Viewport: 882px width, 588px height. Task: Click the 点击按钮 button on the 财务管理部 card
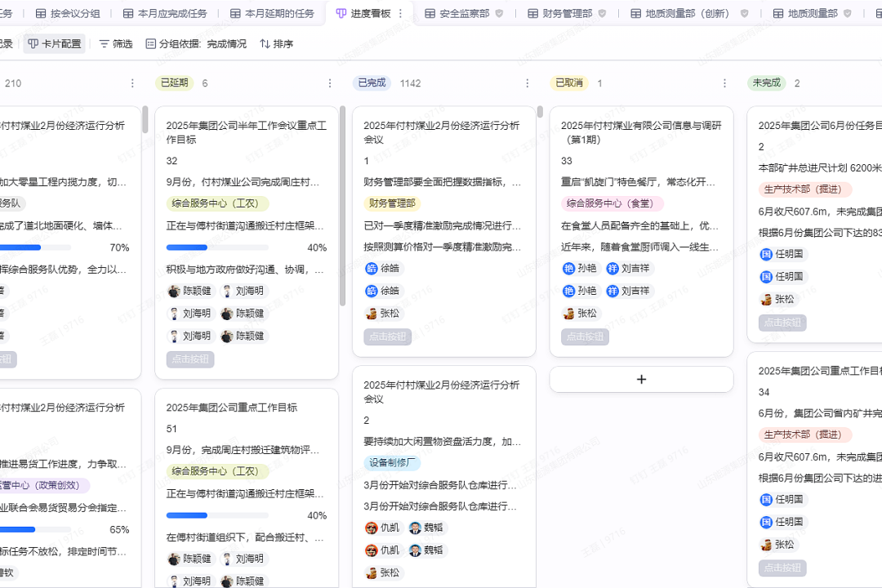pyautogui.click(x=387, y=337)
